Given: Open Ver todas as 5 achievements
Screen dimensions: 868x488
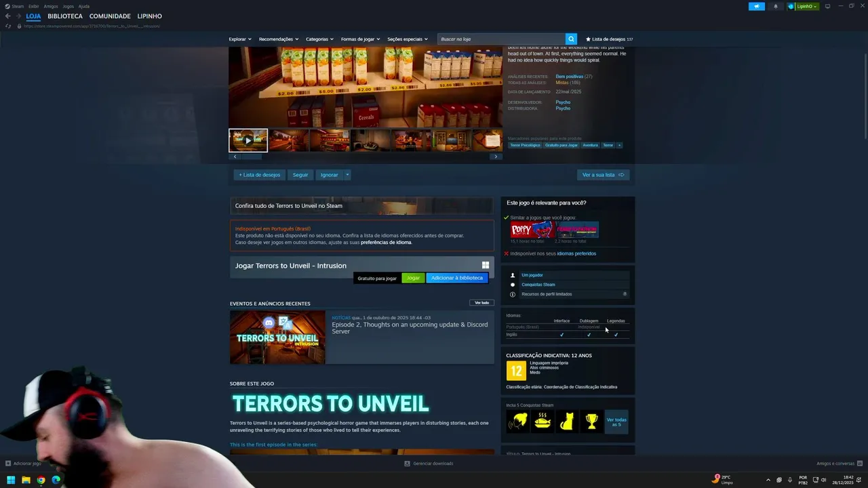Looking at the screenshot, I should click(x=616, y=422).
